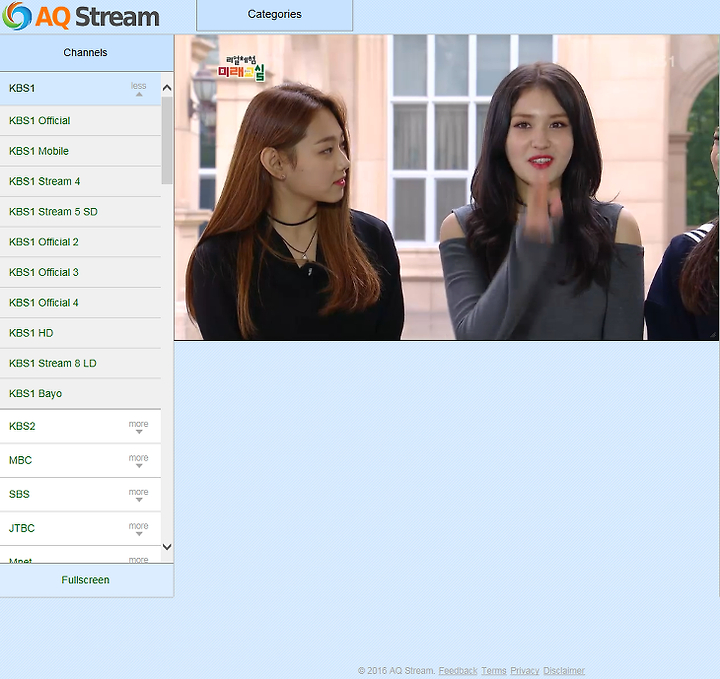Open the Feedback footer link
720x679 pixels.
458,671
